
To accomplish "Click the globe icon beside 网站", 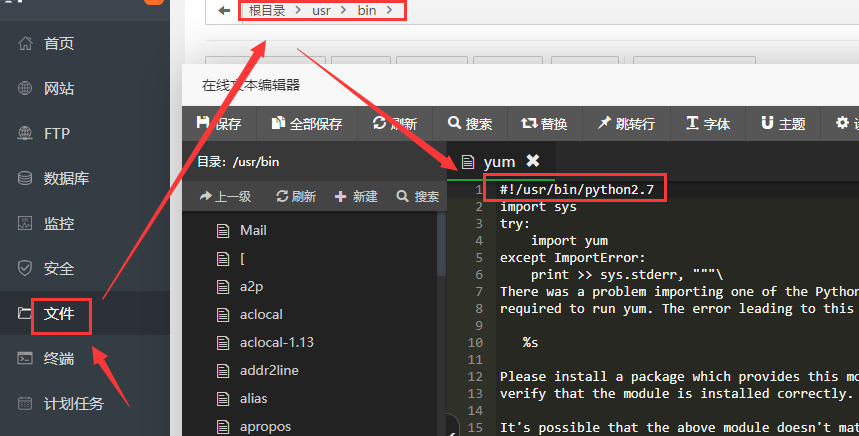I will 25,88.
